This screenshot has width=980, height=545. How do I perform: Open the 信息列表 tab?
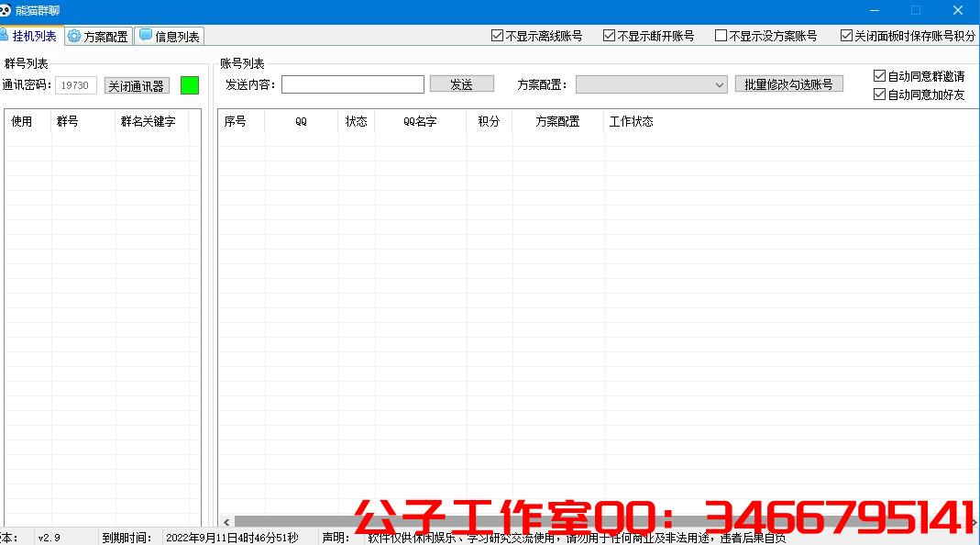point(170,37)
